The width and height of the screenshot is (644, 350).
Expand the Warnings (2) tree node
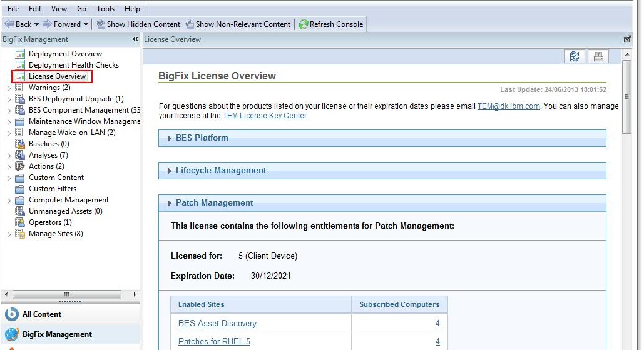[x=9, y=87]
